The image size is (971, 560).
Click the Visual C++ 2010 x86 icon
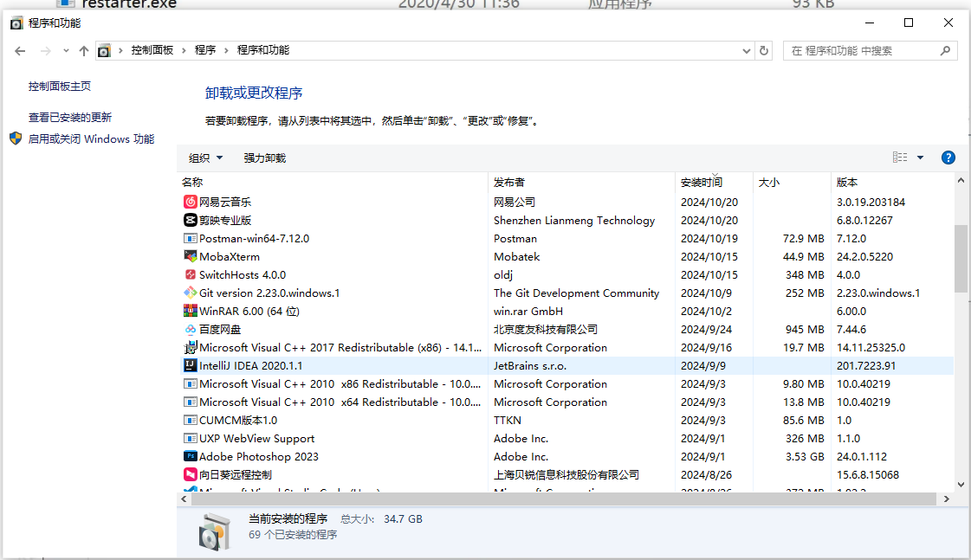tap(190, 383)
